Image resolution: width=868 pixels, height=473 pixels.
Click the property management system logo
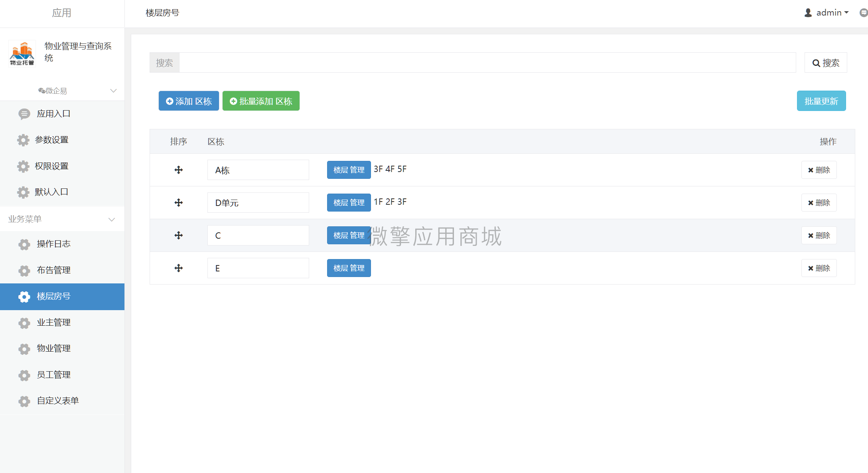22,53
